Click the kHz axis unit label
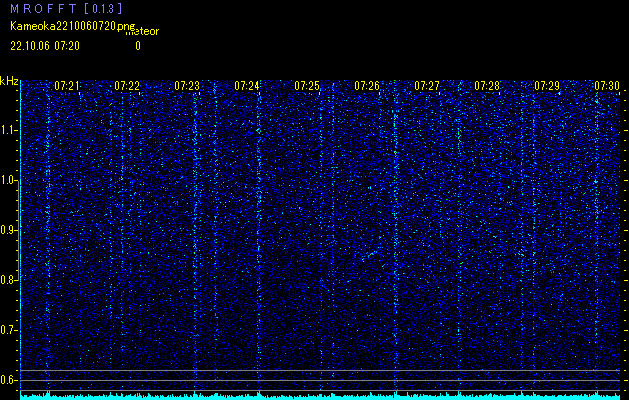The image size is (629, 400). tap(9, 81)
